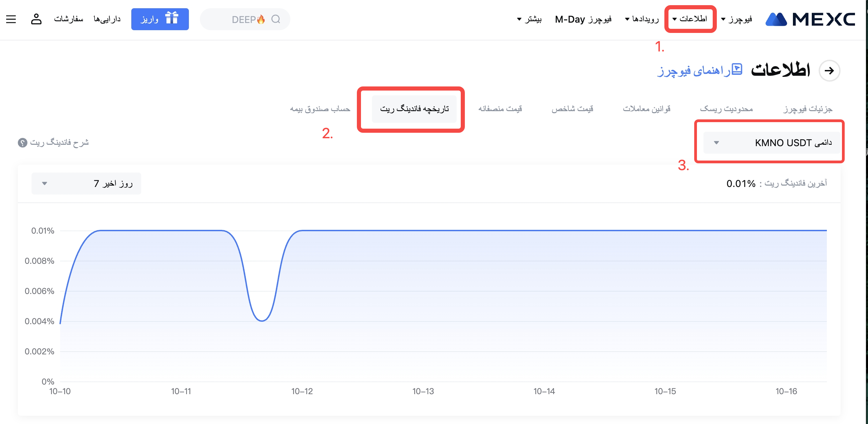Click the user profile icon
The image size is (868, 424).
click(36, 19)
